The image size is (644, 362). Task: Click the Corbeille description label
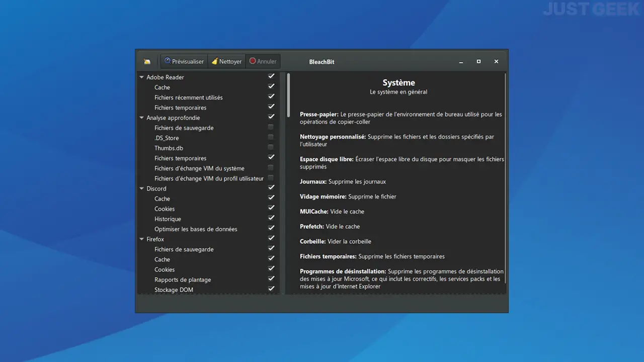pos(312,241)
